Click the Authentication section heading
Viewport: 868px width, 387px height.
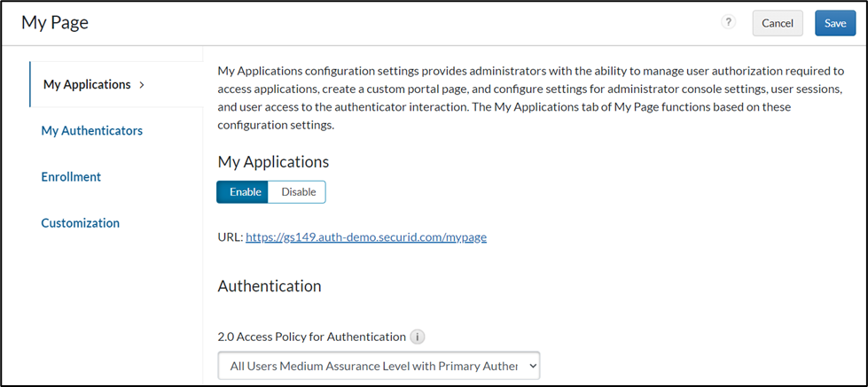(x=270, y=286)
